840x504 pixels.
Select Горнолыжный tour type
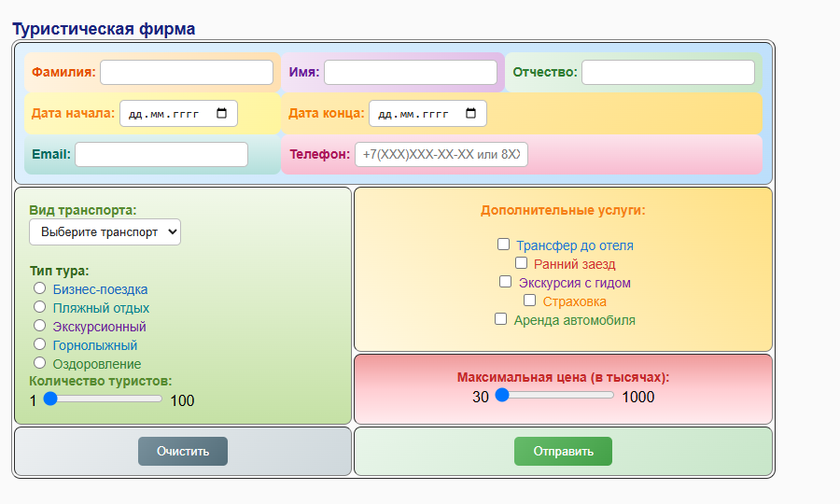tap(40, 344)
